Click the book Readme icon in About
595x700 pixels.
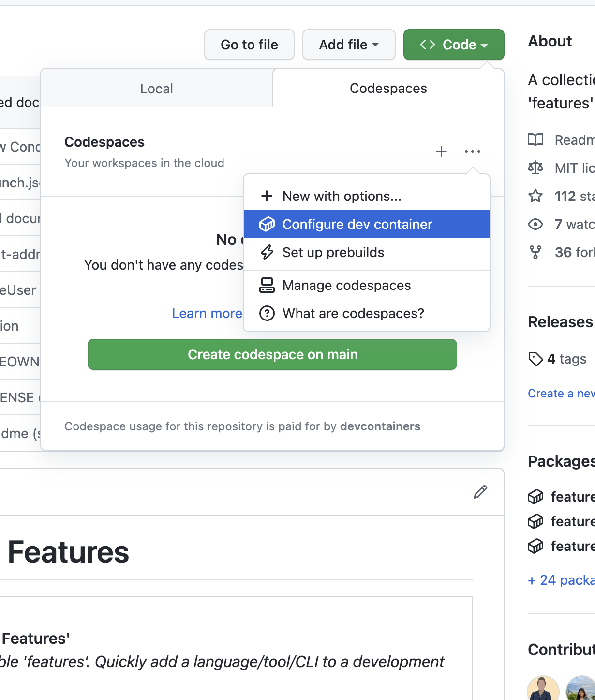[535, 140]
